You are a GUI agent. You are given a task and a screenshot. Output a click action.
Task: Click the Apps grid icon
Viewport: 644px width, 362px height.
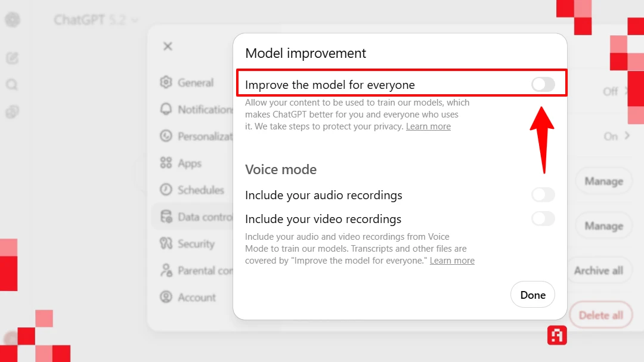click(x=166, y=163)
